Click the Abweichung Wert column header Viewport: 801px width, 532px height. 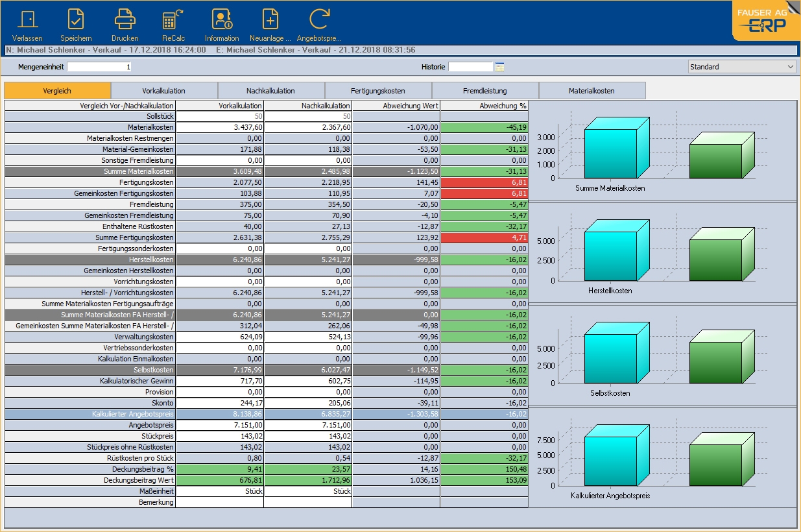(396, 105)
